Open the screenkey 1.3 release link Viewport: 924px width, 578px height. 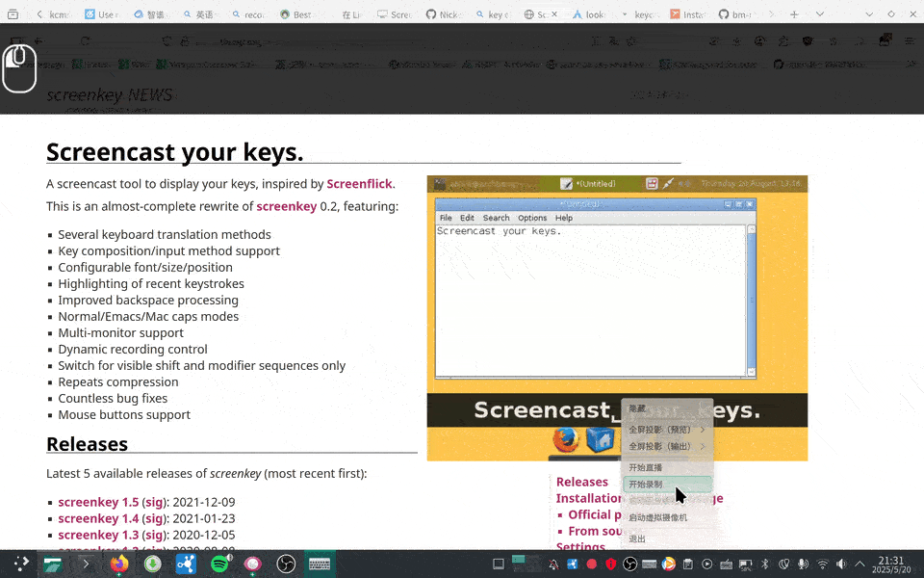click(98, 535)
